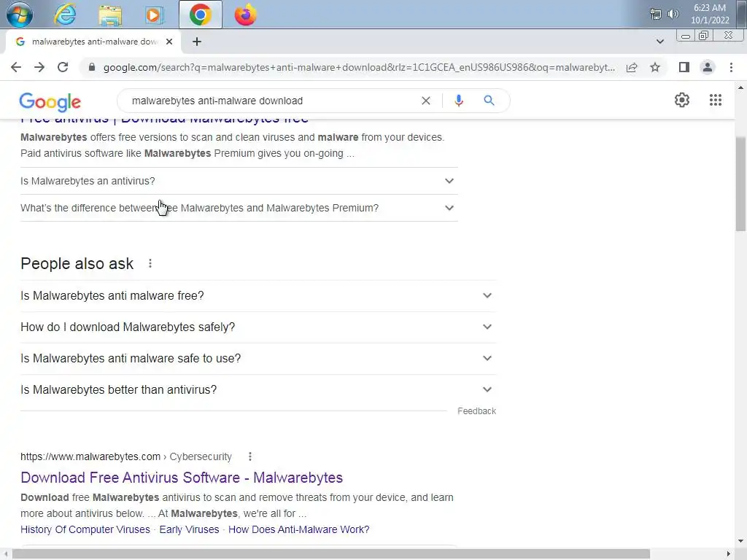Click the vertical scrollbar thumb
This screenshot has width=747, height=560.
[741, 184]
